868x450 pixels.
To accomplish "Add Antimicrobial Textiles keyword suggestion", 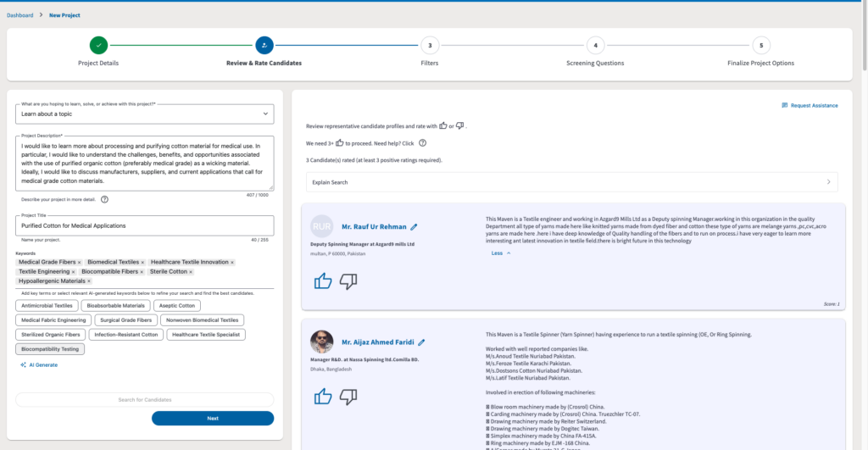I will tap(47, 306).
